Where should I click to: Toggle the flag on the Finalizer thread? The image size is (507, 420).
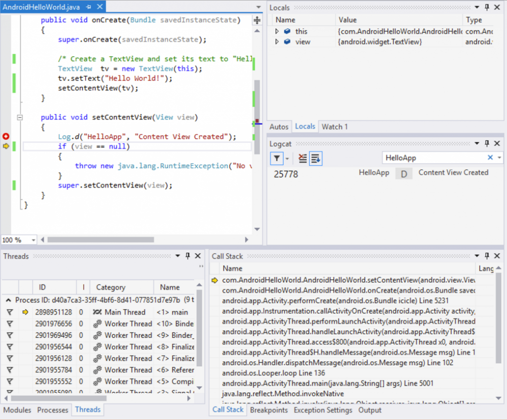pos(10,347)
